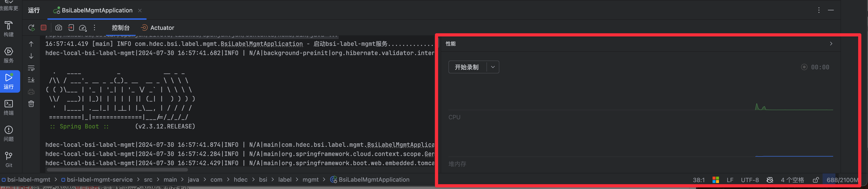Screen dimensions: 868x189
Task: Open the Git tool window
Action: [x=9, y=160]
